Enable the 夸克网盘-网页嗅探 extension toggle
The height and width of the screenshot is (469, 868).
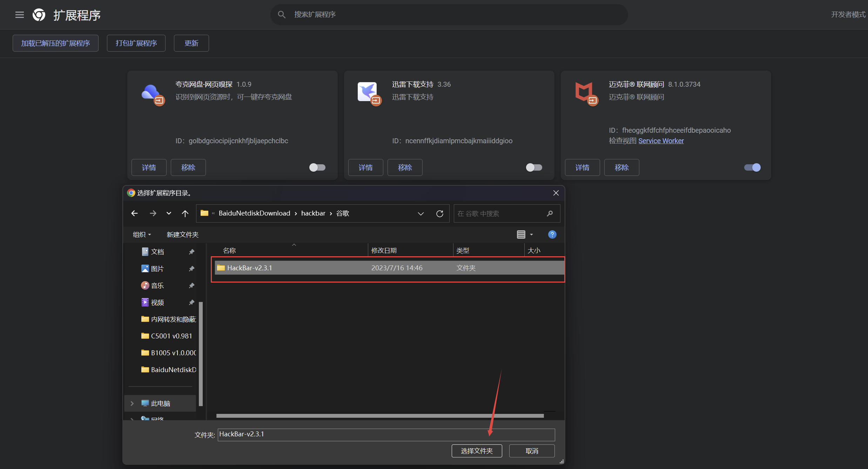point(317,167)
